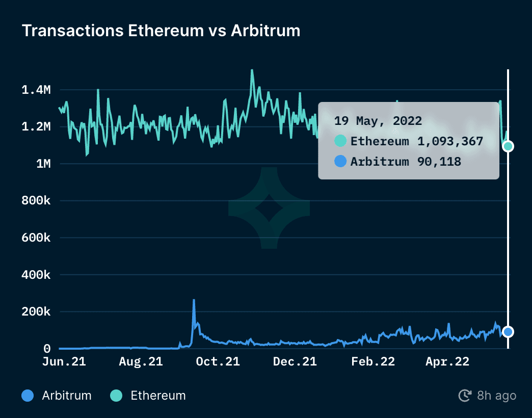532x418 pixels.
Task: Toggle the Arbitrum legend dot
Action: 29,396
